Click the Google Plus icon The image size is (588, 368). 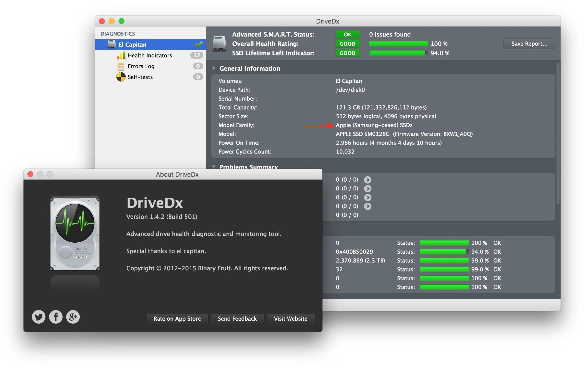pos(73,317)
